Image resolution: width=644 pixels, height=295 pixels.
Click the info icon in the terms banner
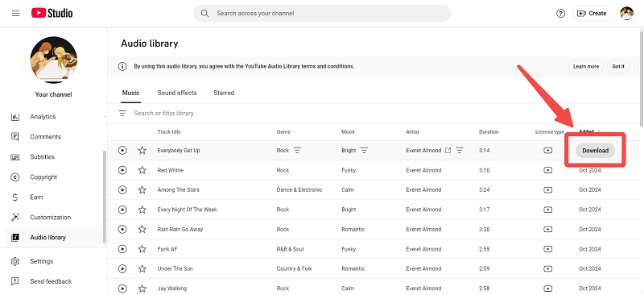[122, 66]
